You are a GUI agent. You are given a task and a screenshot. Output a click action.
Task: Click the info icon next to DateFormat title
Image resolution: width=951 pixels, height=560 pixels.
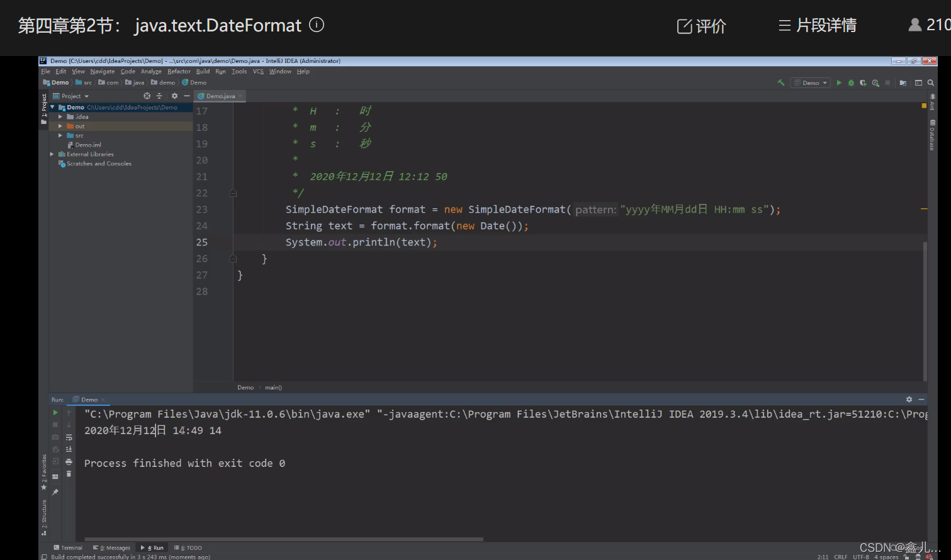317,25
